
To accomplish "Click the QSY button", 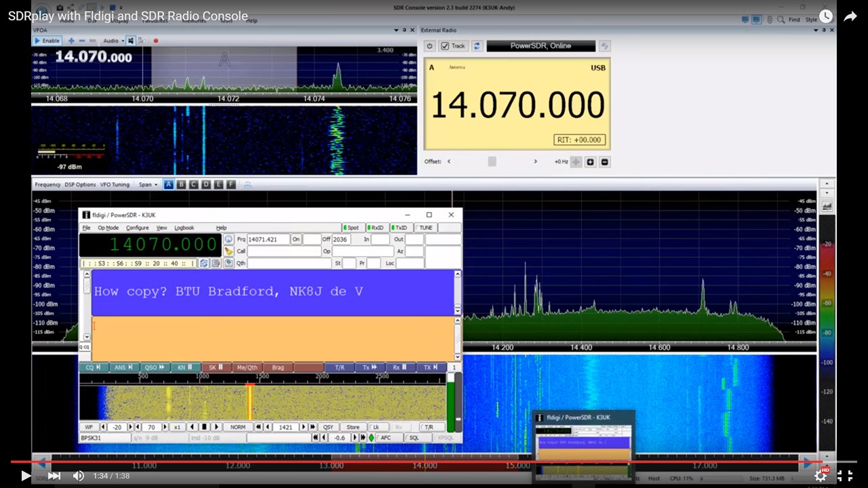I will (328, 427).
